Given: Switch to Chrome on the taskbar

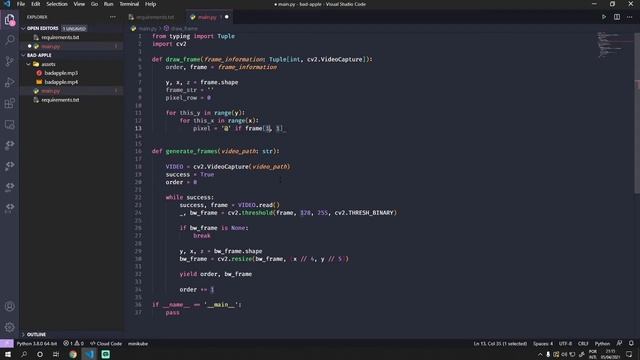Looking at the screenshot, I should click(x=73, y=354).
